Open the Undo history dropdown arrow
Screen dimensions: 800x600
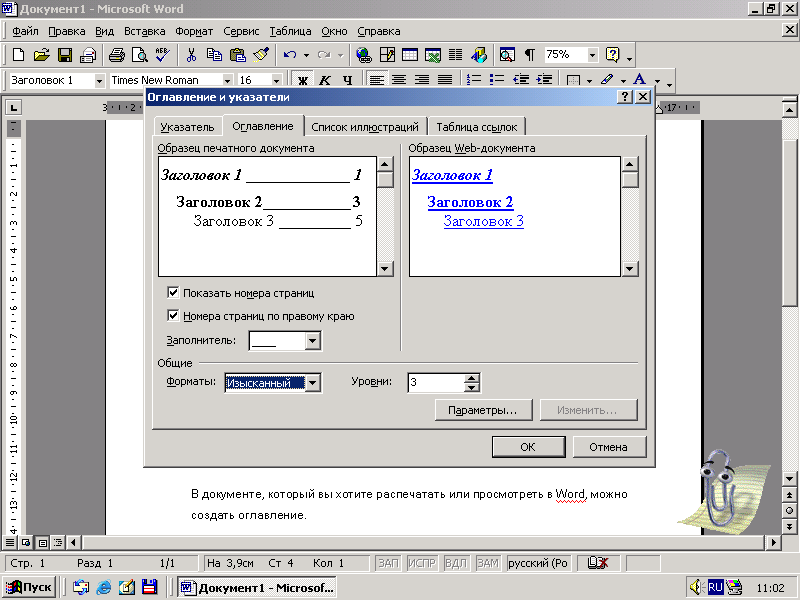pyautogui.click(x=306, y=55)
